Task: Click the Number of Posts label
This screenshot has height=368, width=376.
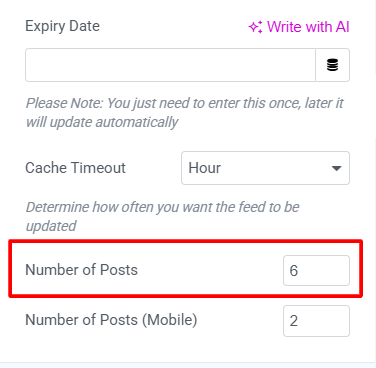Action: point(82,270)
